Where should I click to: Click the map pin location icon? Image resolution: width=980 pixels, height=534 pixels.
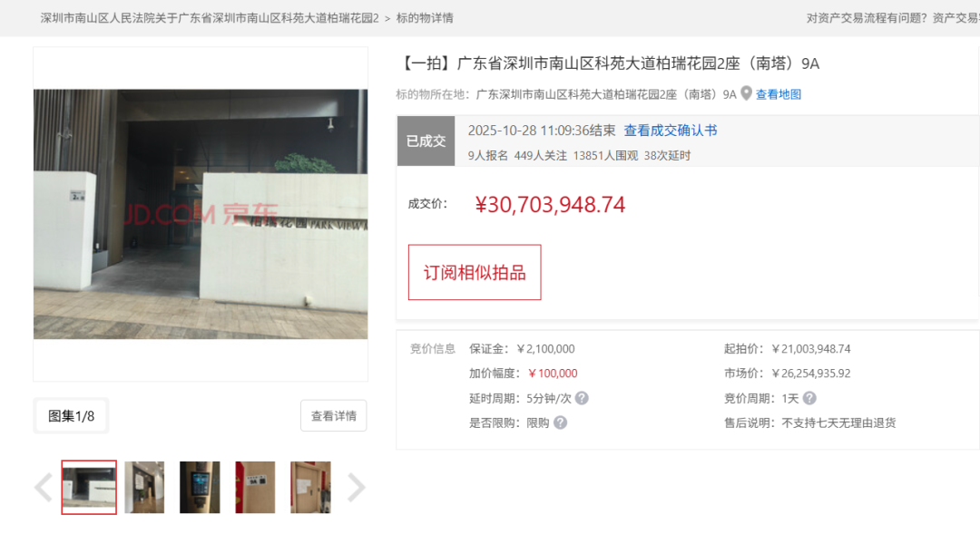pyautogui.click(x=746, y=93)
